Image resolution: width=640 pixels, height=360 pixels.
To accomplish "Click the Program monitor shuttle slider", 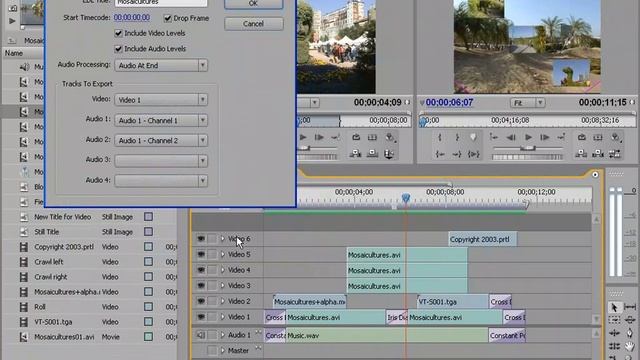I will [527, 148].
